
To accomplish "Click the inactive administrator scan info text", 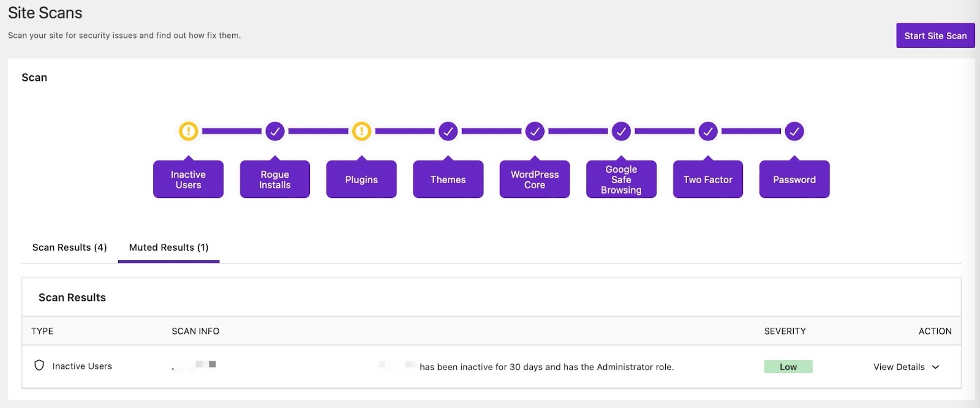I will [x=546, y=367].
